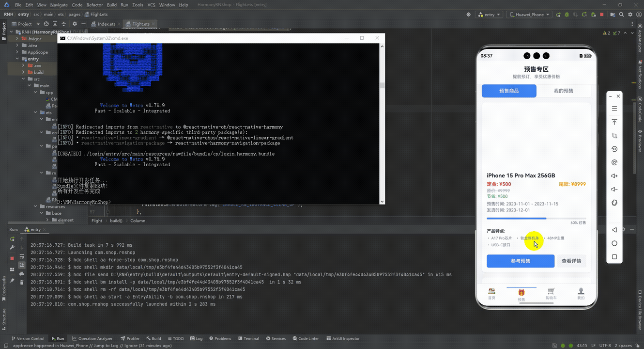The image size is (644, 349).
Task: Click the cmd.exe window vertical scrollbar
Action: pyautogui.click(x=382, y=124)
